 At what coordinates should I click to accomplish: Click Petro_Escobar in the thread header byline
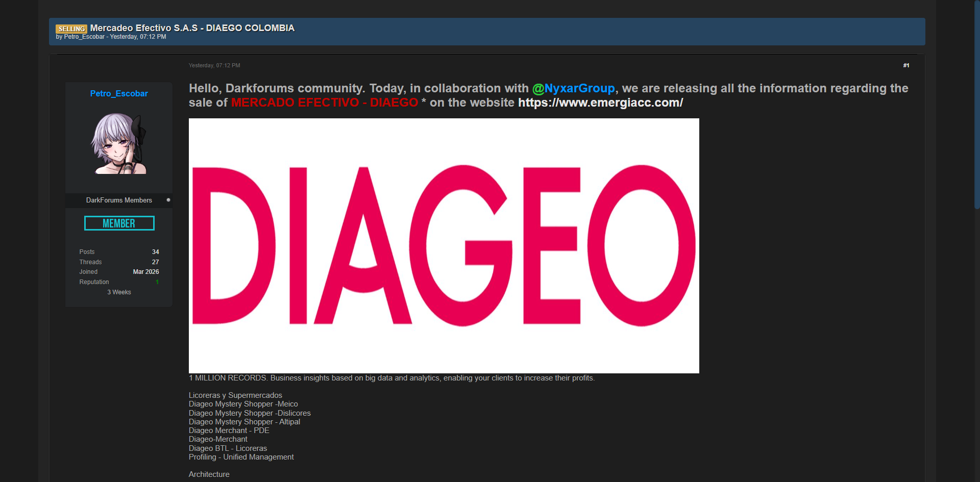click(x=84, y=37)
